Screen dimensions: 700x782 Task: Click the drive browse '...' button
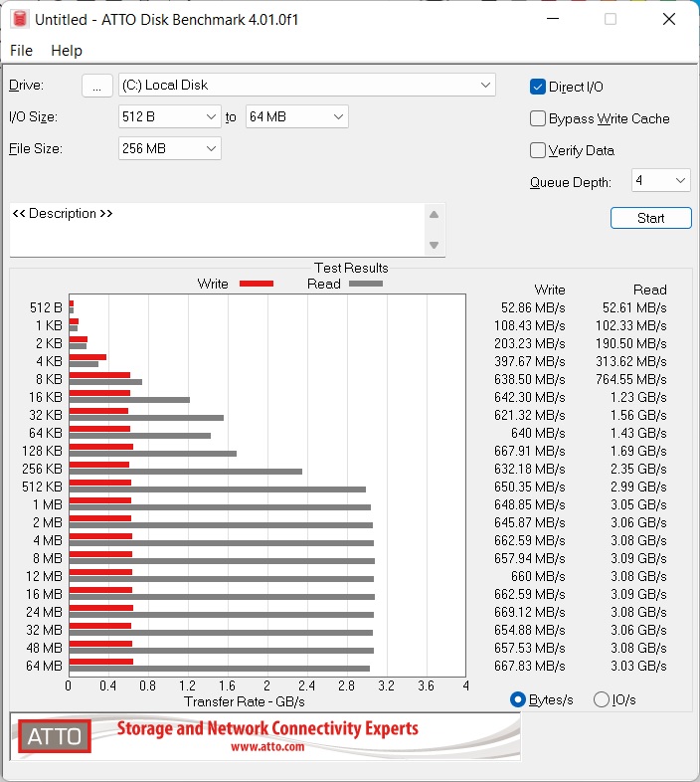96,86
